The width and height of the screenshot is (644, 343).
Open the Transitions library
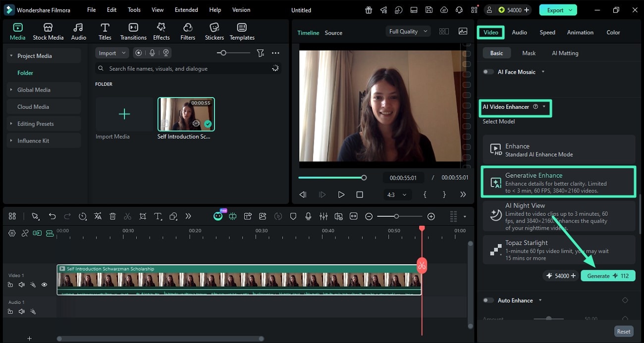tap(133, 32)
